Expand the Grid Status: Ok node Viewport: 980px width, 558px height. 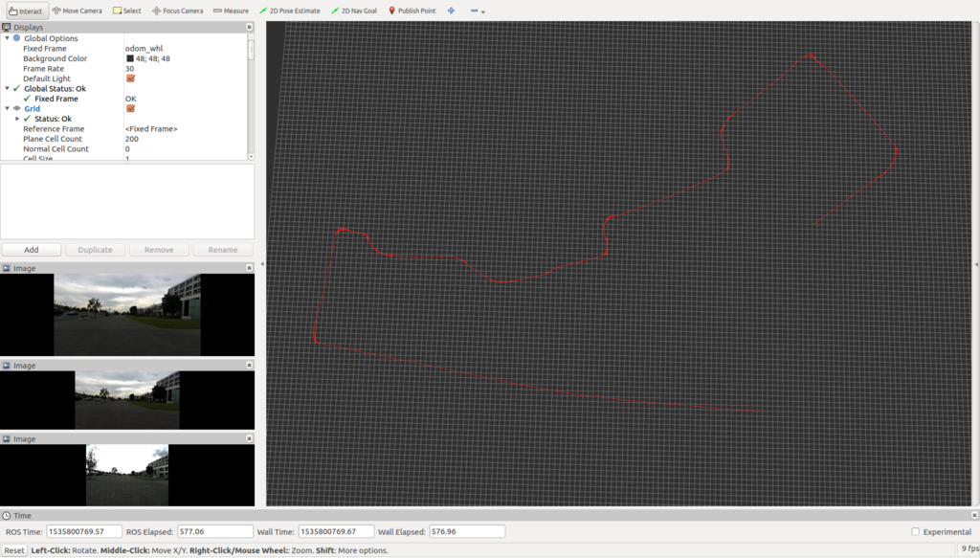click(17, 118)
